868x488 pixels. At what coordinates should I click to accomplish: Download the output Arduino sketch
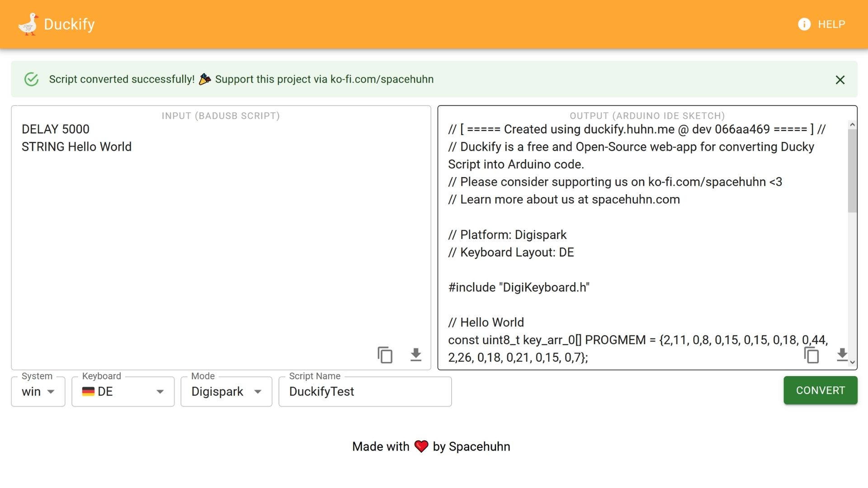(842, 355)
